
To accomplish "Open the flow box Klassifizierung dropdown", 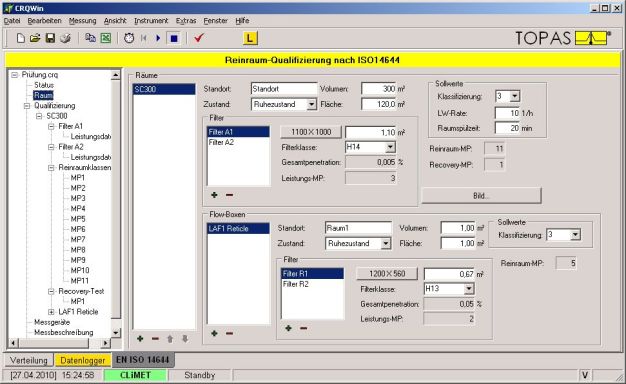I will (x=575, y=235).
